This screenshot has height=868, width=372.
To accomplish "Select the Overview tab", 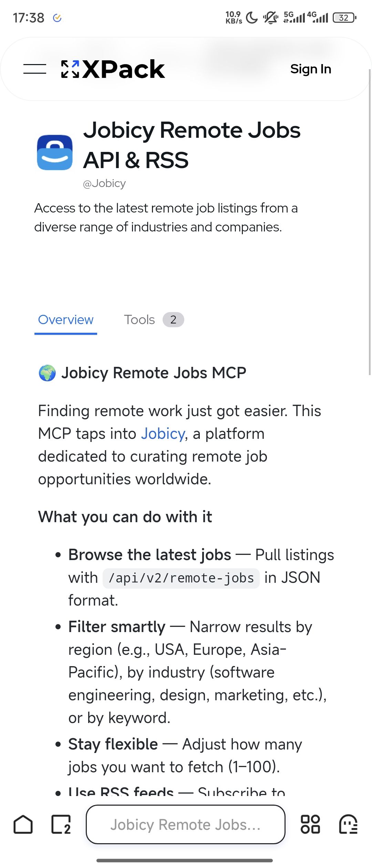I will tap(66, 320).
